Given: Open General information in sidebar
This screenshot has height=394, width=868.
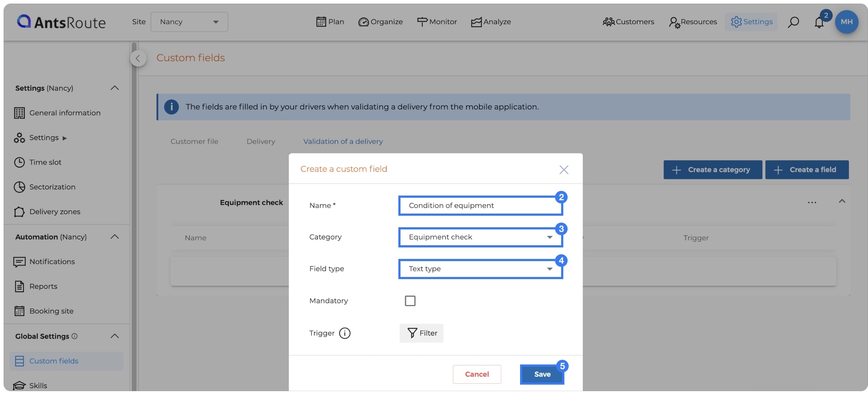Looking at the screenshot, I should [x=57, y=113].
